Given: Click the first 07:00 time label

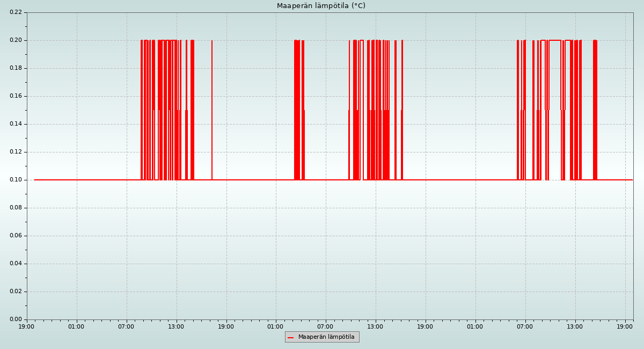Looking at the screenshot, I should [126, 326].
